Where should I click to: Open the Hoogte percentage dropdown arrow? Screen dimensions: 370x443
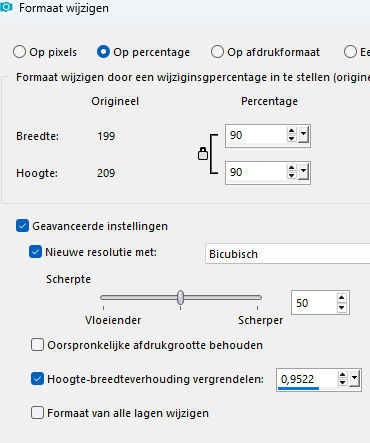click(x=303, y=172)
